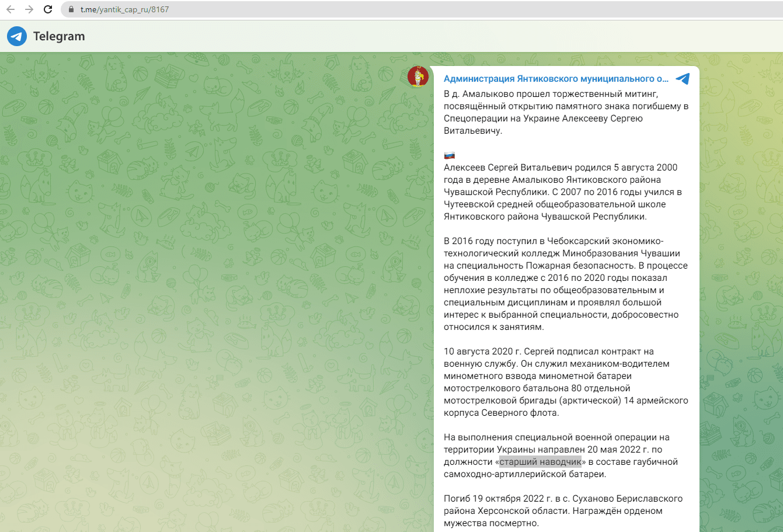783x532 pixels.
Task: Click the words "мужества посмертно" at post bottom
Action: pyautogui.click(x=491, y=523)
